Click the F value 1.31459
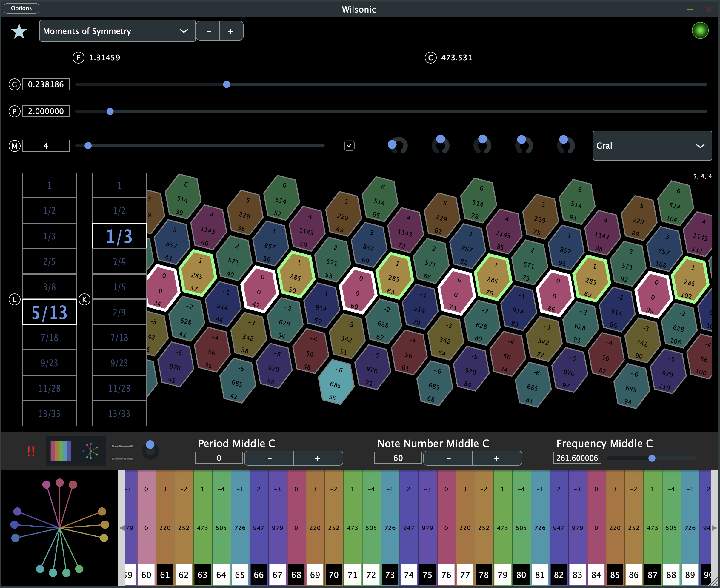The image size is (720, 588). [x=105, y=58]
